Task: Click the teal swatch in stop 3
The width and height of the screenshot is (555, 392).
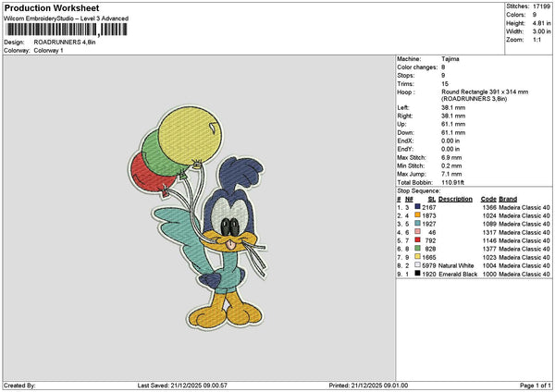Action: tap(418, 223)
